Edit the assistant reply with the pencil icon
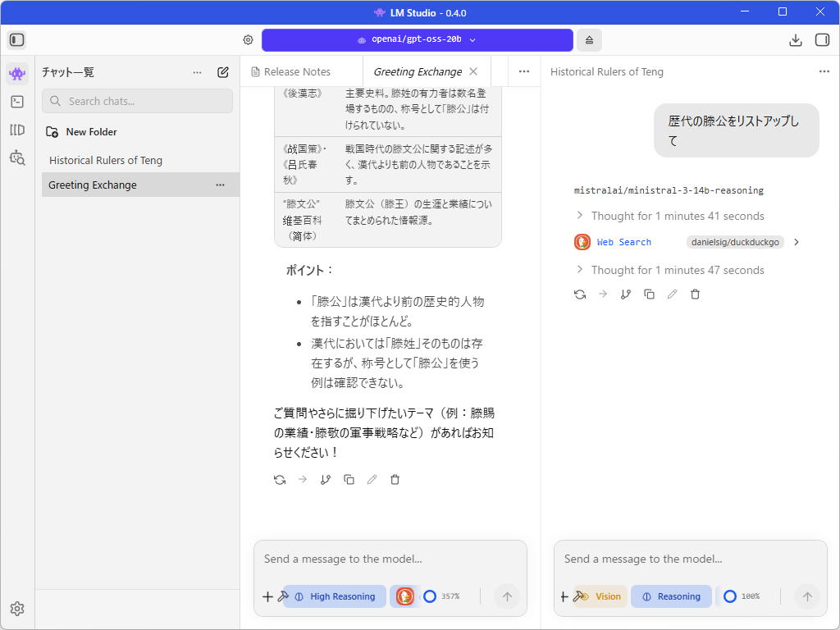This screenshot has height=630, width=840. (372, 479)
